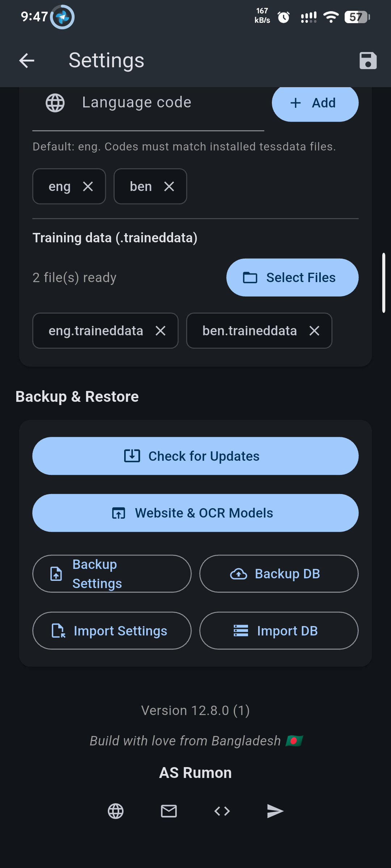Remove the eng language chip
The width and height of the screenshot is (391, 868).
(x=88, y=187)
